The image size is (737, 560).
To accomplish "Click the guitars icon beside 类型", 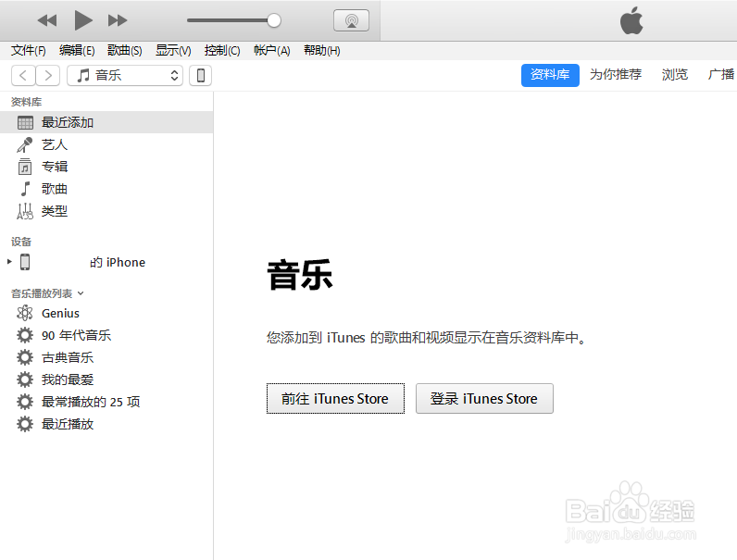I will [x=25, y=211].
